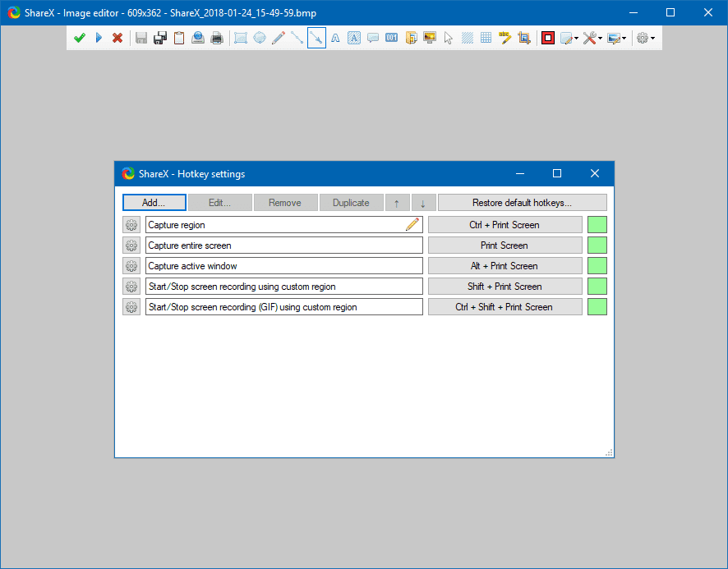Click Restore default hotkeys... button
The image size is (728, 569).
(523, 202)
